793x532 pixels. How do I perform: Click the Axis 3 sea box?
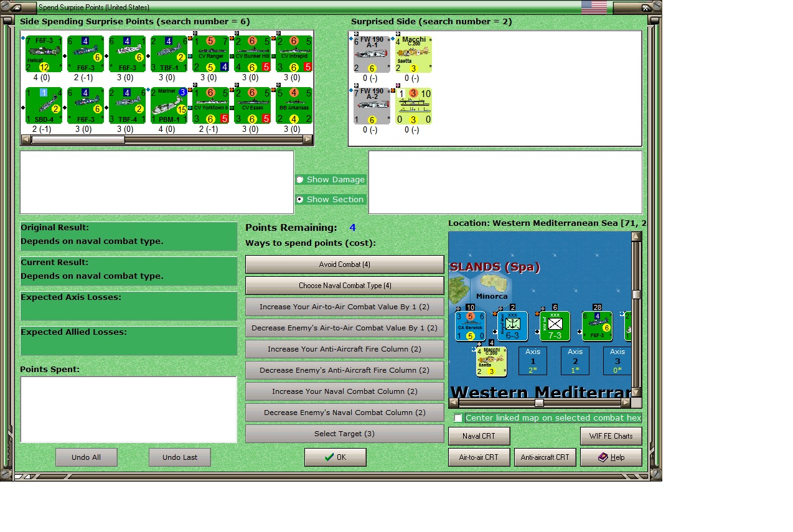[x=617, y=361]
